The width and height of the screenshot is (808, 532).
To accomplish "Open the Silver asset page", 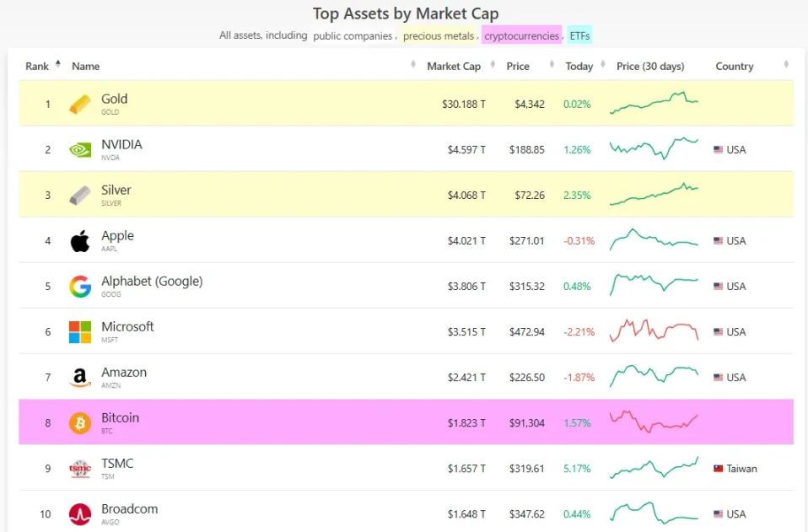I will click(x=116, y=190).
